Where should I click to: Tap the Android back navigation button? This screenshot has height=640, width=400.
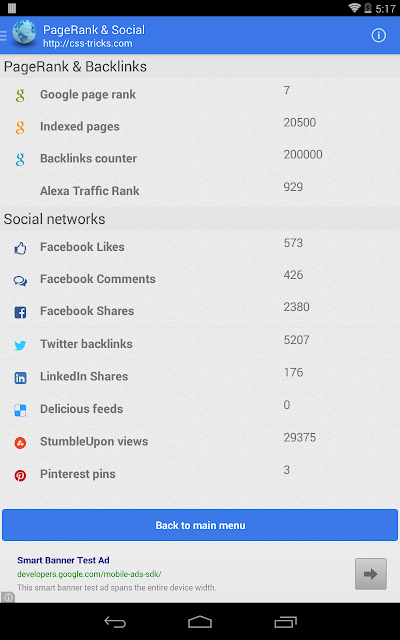(x=115, y=622)
